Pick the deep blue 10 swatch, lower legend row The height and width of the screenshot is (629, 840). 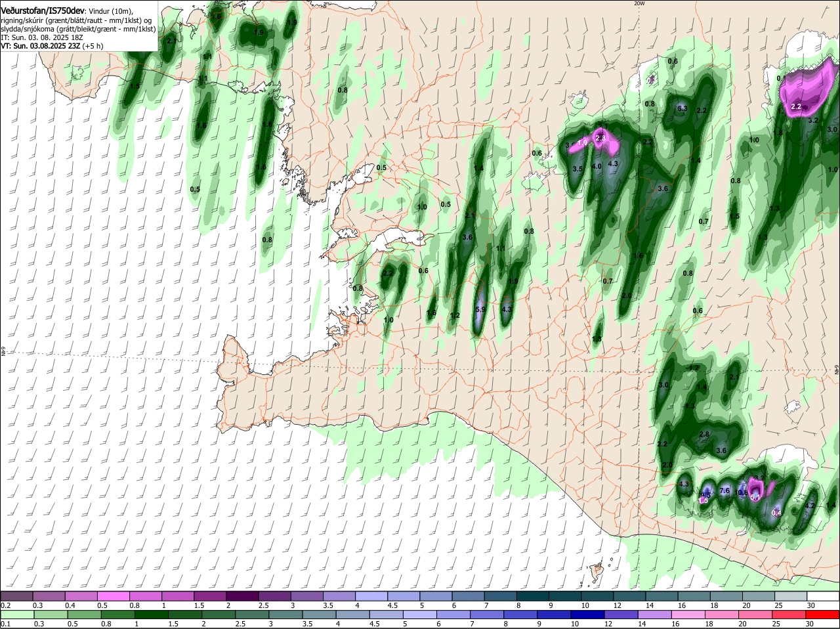pyautogui.click(x=587, y=615)
